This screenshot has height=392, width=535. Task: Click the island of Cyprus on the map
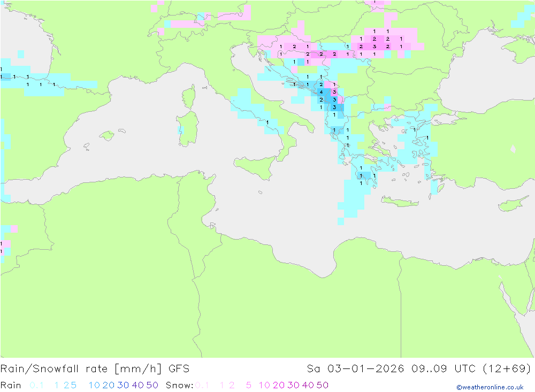(512, 204)
